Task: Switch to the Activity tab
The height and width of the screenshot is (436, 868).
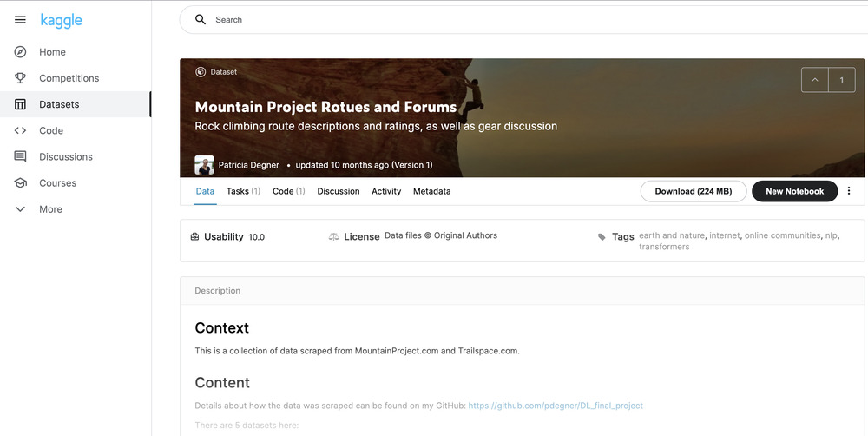Action: pyautogui.click(x=386, y=191)
